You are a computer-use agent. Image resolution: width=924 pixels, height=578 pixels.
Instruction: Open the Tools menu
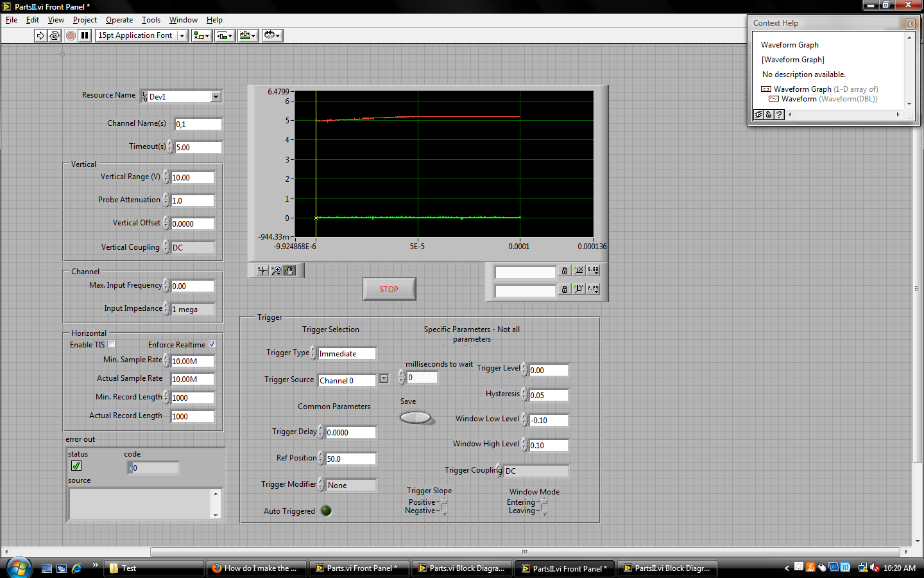click(x=151, y=20)
